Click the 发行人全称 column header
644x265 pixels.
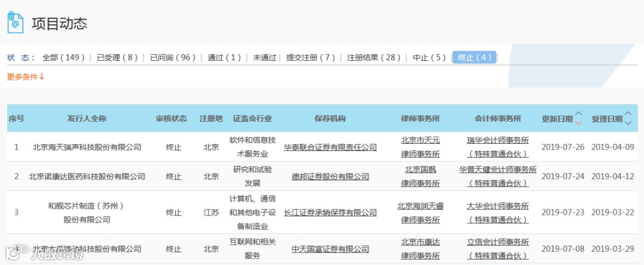(x=87, y=119)
